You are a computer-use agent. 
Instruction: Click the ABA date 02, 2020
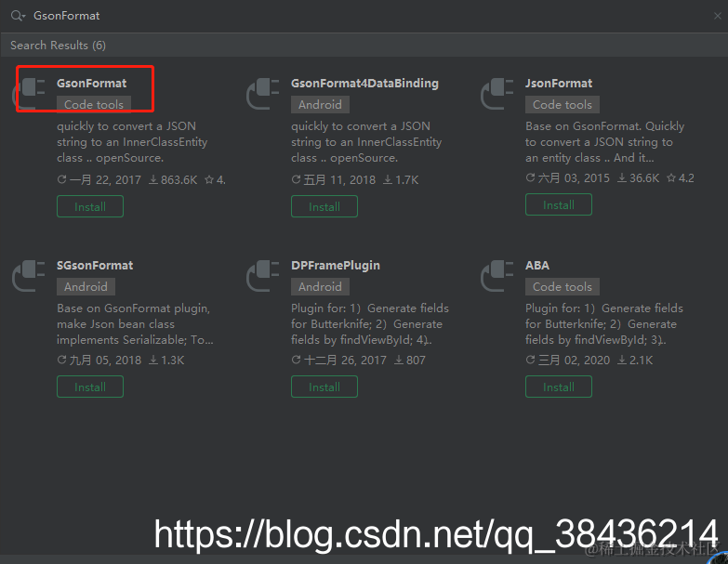568,361
